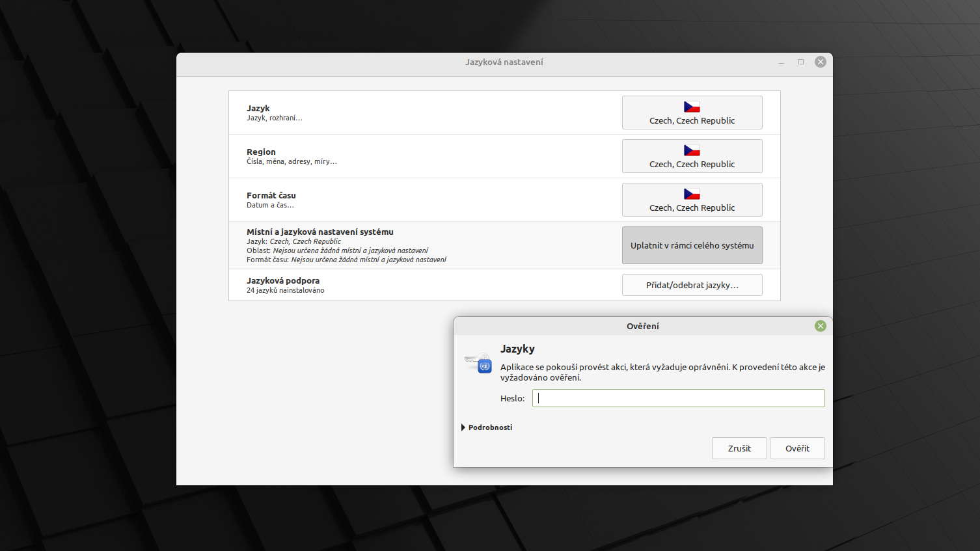
Task: Click the Místní a jazyková nastavení systému heading
Action: click(320, 232)
